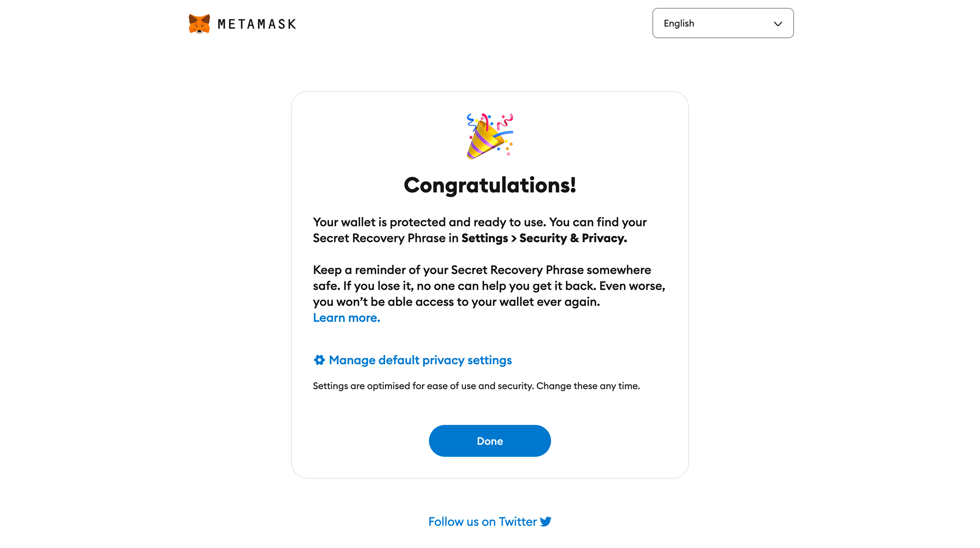Click the gear icon beside privacy settings
Screen dimensions: 980x548
(319, 360)
